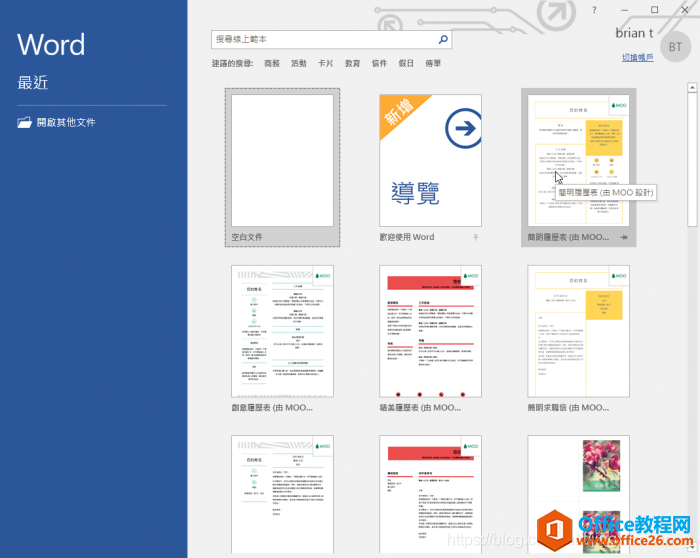Viewport: 700px width, 558px height.
Task: Search suggested category 卡片
Action: (325, 63)
